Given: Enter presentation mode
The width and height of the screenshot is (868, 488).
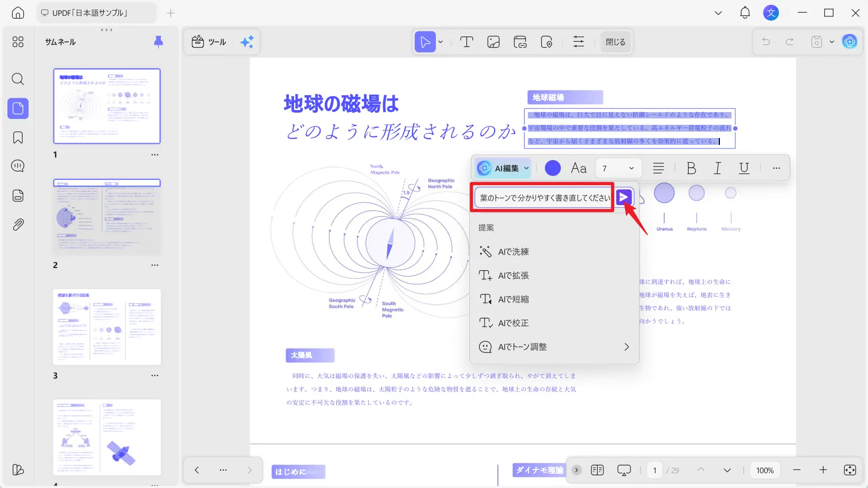Looking at the screenshot, I should 624,469.
